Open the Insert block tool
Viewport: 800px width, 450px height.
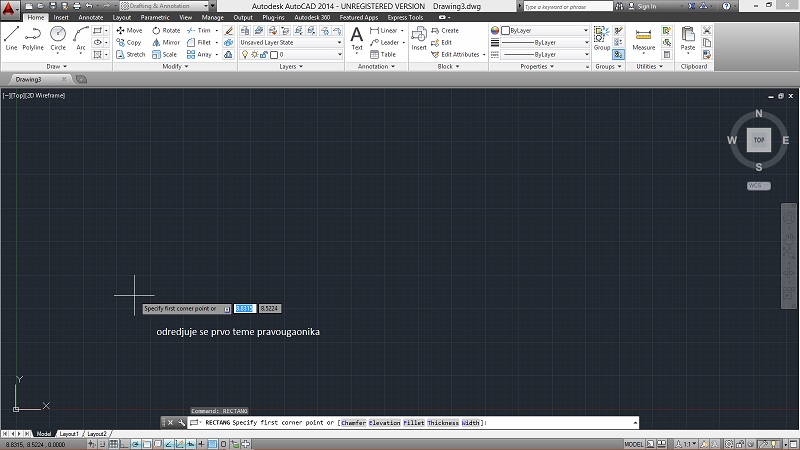coord(419,38)
